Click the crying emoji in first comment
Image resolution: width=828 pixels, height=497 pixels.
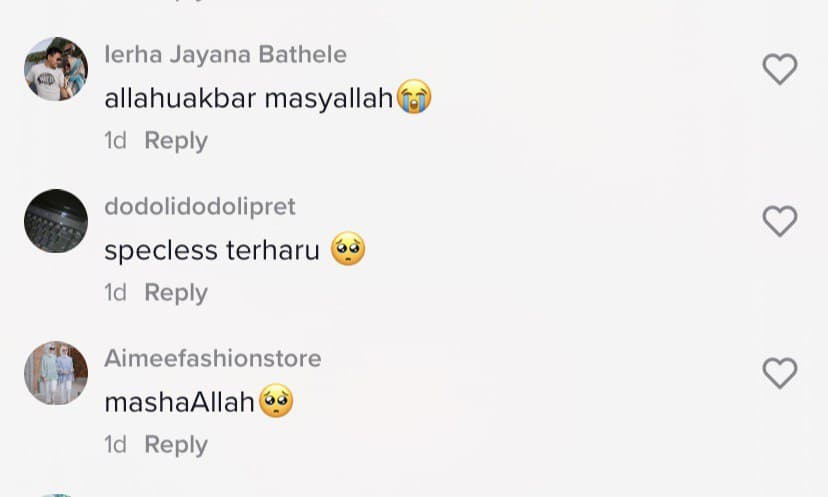pos(414,97)
